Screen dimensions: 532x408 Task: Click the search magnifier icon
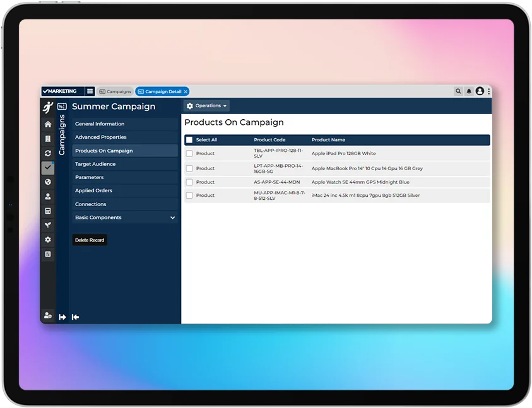pyautogui.click(x=458, y=91)
